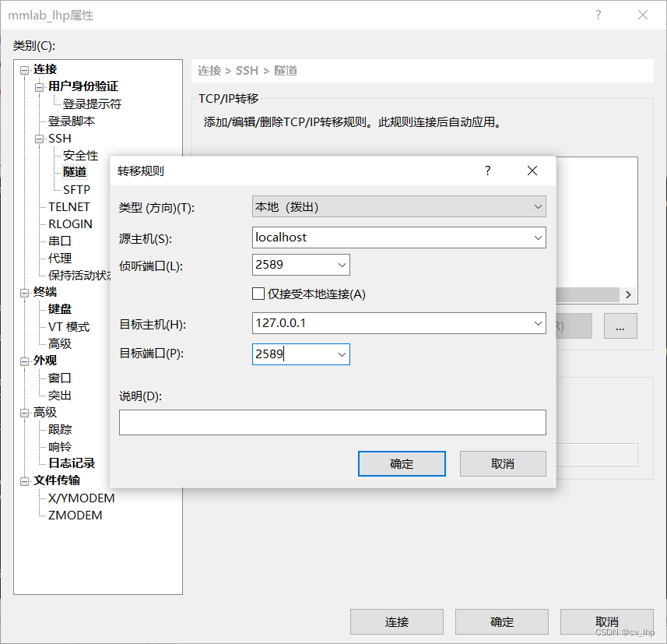Select 登录脚本 tree item
667x644 pixels.
72,121
